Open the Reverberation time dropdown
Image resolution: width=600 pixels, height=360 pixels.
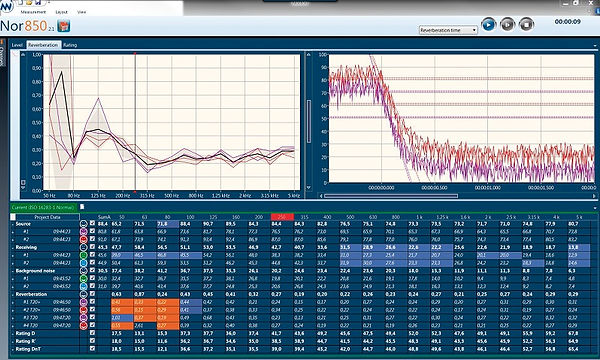click(x=448, y=30)
